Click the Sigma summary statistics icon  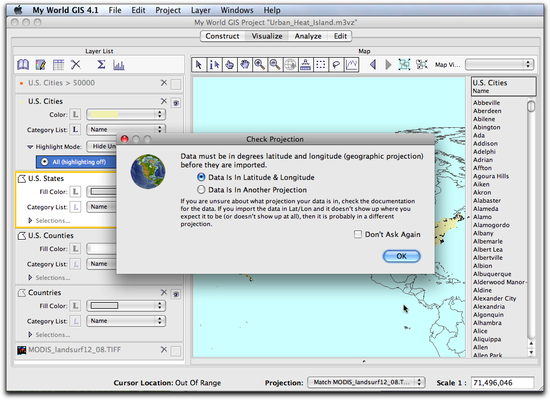coord(101,64)
